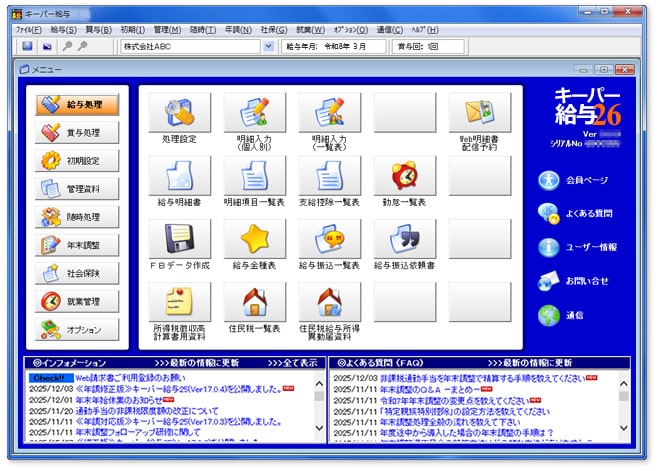Screen dimensions: 659x471
Task: Click the 株式会社ABC company combo field
Action: pyautogui.click(x=191, y=46)
